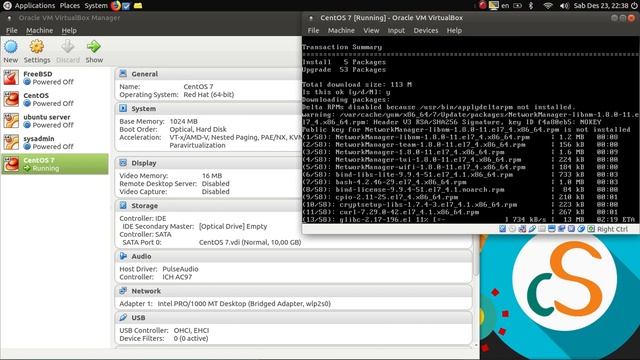Open the Applications panel menu
Screen dimensions: 640x360
coord(35,6)
